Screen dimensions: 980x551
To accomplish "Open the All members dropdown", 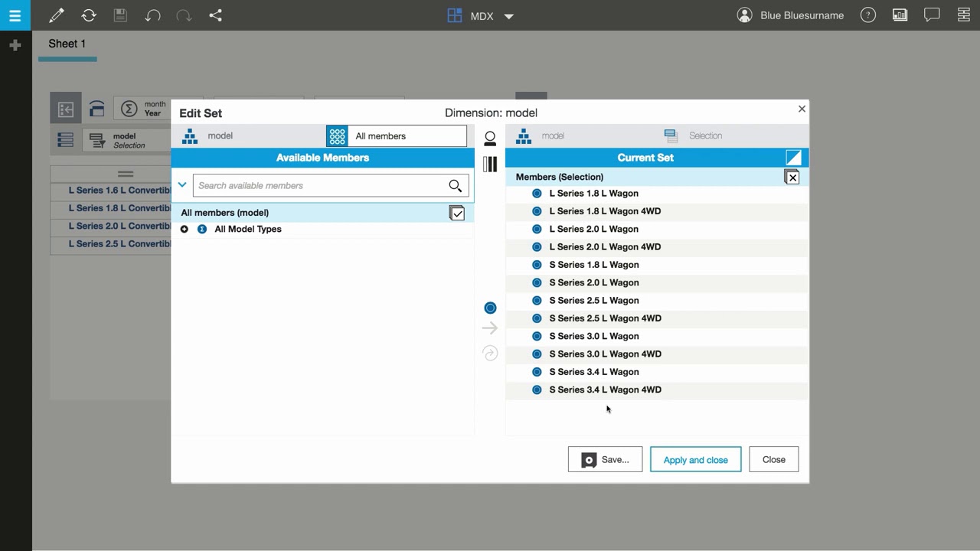I will 397,136.
